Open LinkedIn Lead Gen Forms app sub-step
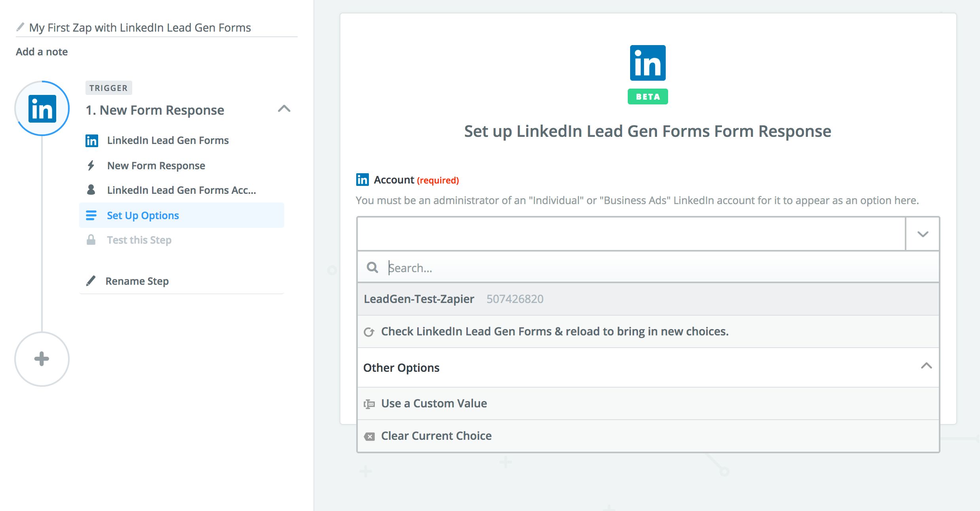980x511 pixels. (x=168, y=140)
